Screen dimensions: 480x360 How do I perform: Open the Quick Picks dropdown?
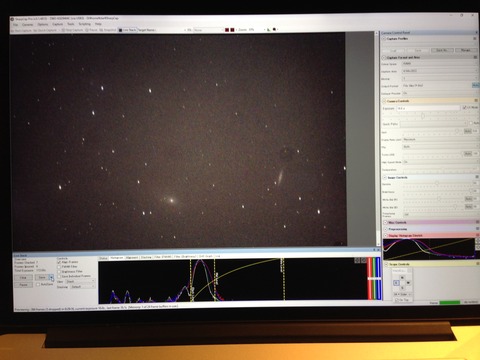tap(434, 124)
